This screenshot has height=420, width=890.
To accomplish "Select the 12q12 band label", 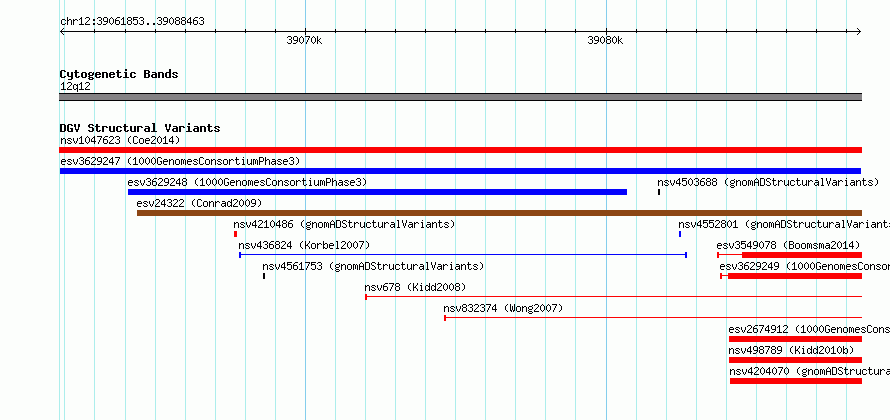I will coord(75,87).
